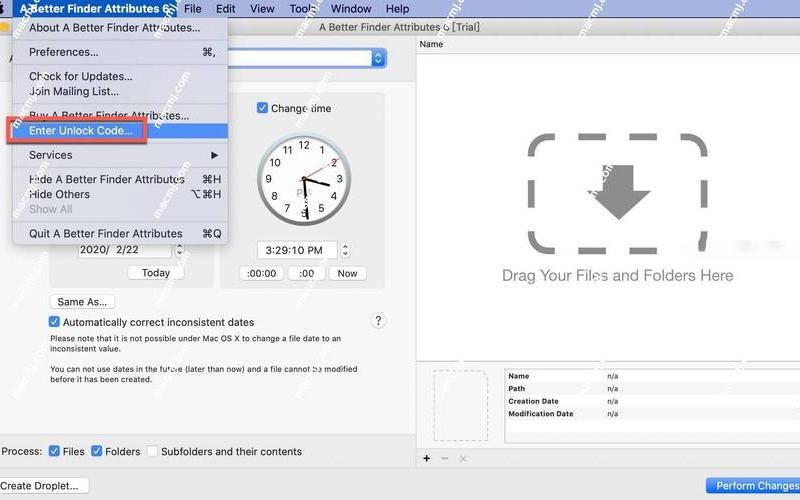This screenshot has height=500, width=800.
Task: Click the Same As... button
Action: coord(83,301)
